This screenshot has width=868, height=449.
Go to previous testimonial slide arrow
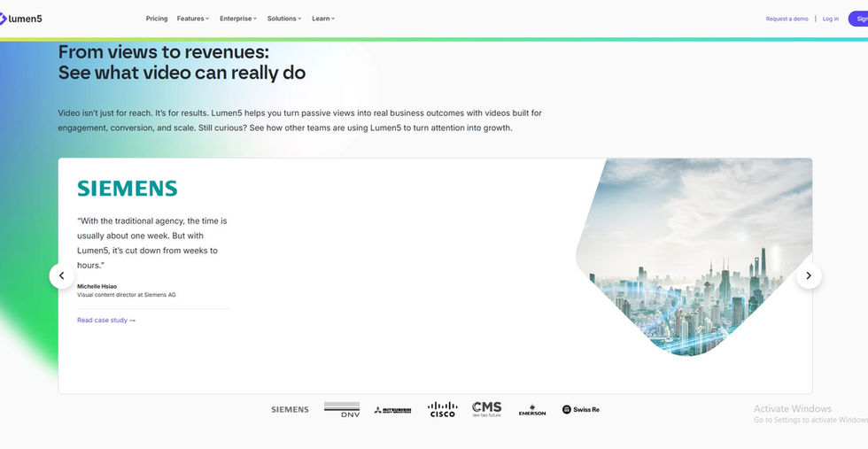61,275
